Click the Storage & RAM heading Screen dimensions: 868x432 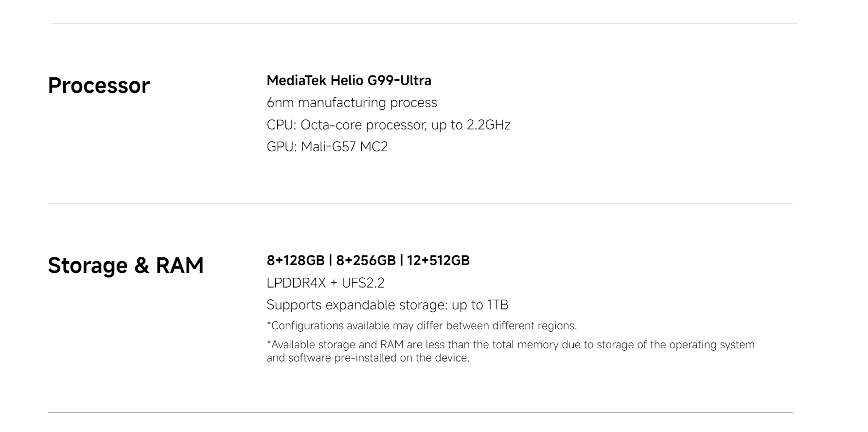coord(125,266)
